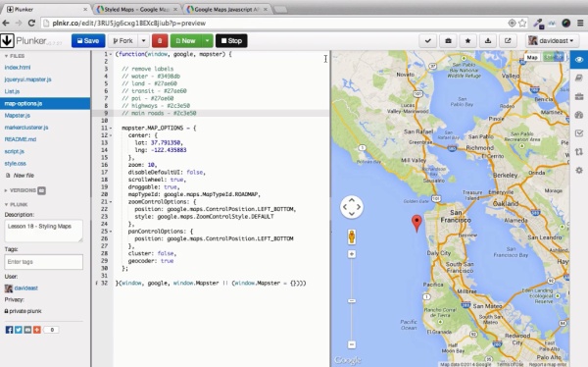Screen dimensions: 588x367
Task: Select the Street View pegman icon
Action: [x=352, y=237]
